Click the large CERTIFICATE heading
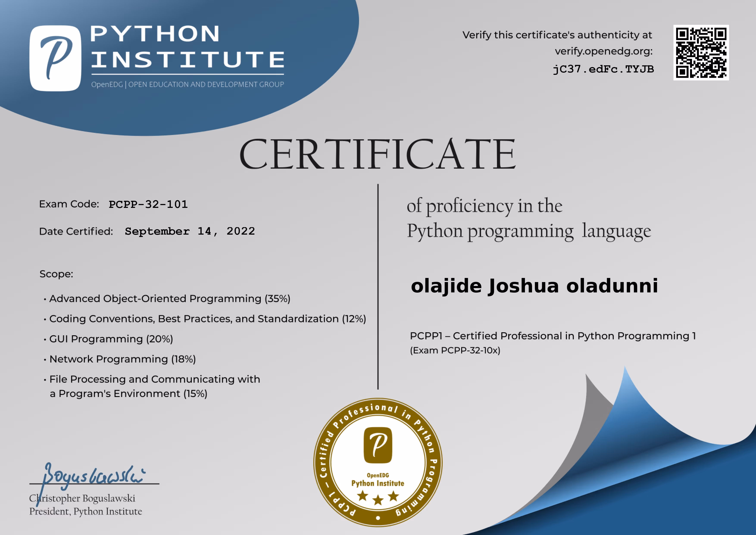756x535 pixels. coord(377,154)
